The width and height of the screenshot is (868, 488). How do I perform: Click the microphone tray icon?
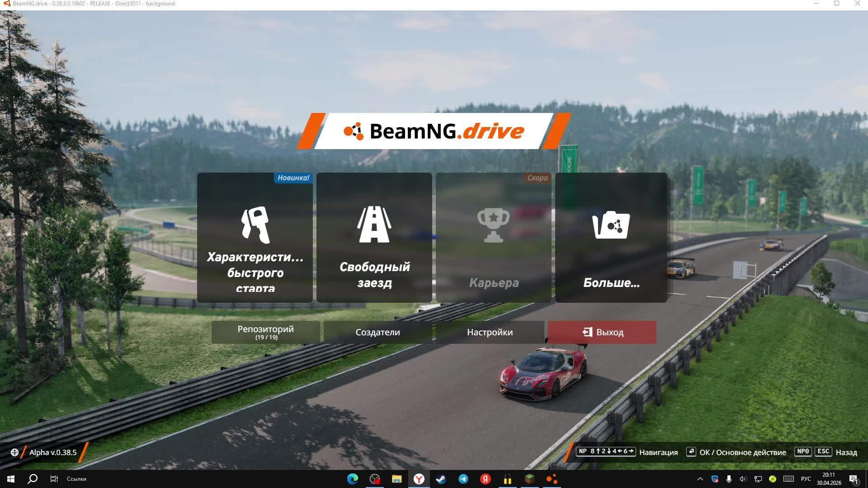click(729, 479)
